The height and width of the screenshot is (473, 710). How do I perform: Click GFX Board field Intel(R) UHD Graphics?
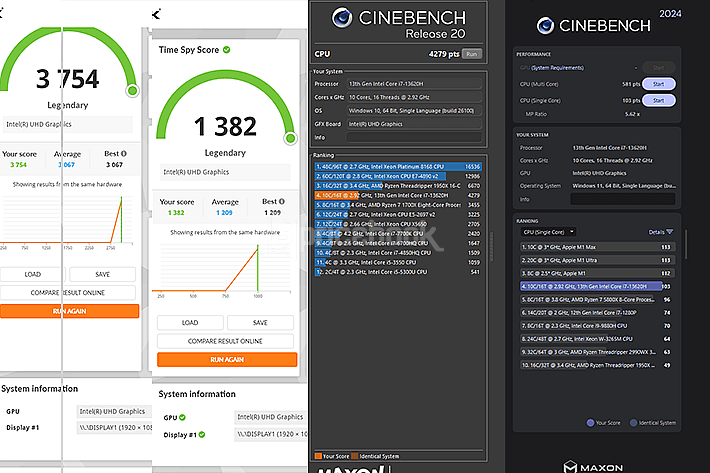414,124
